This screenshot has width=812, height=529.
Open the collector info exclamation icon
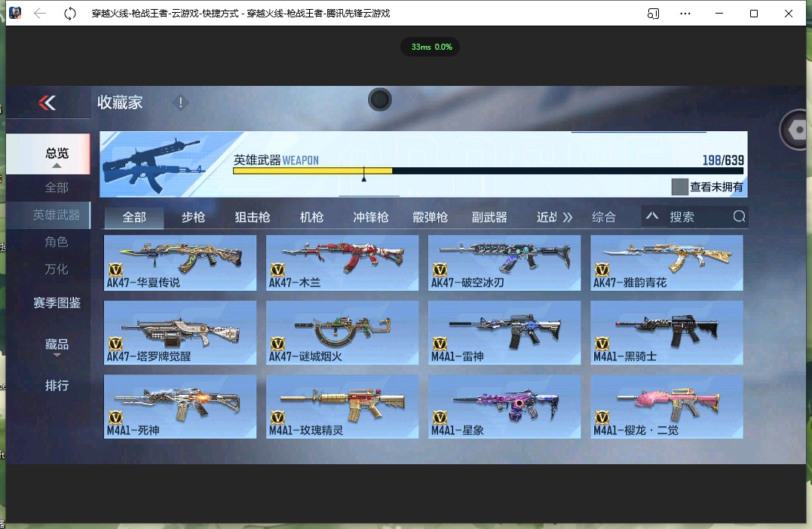coord(180,102)
